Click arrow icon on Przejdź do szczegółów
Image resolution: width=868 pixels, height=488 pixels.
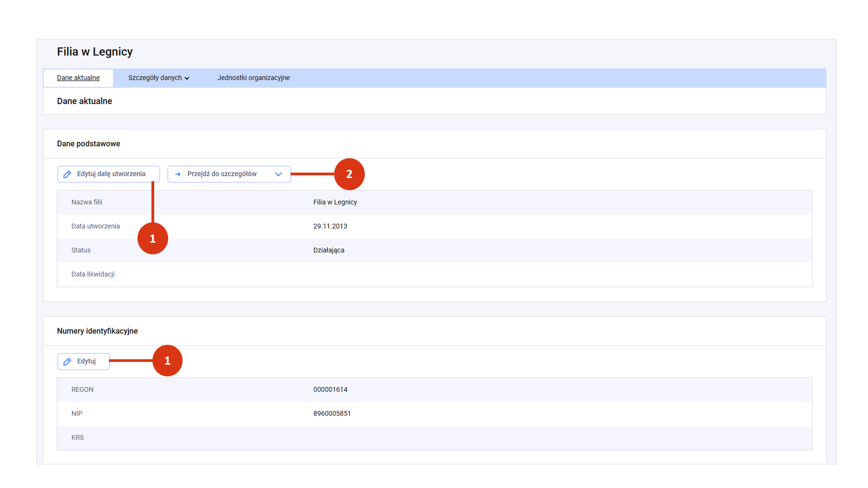tap(178, 174)
